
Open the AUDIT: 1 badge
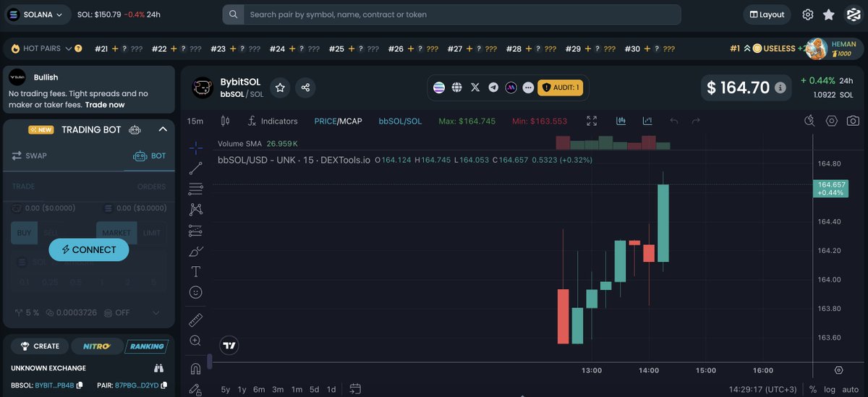tap(560, 87)
